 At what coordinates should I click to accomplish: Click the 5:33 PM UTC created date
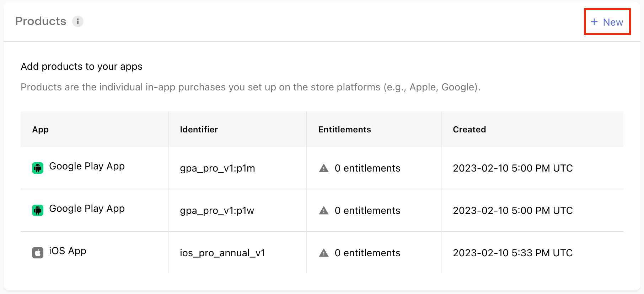(x=512, y=253)
